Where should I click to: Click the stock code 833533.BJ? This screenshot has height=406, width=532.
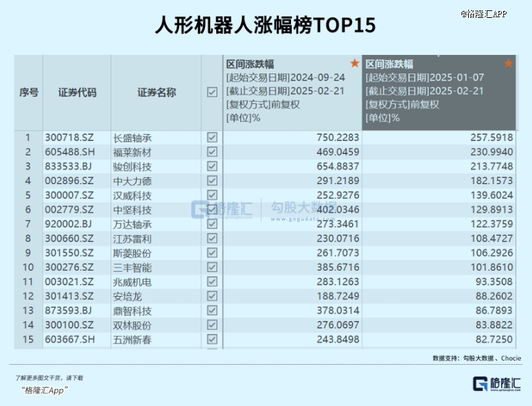(x=68, y=166)
